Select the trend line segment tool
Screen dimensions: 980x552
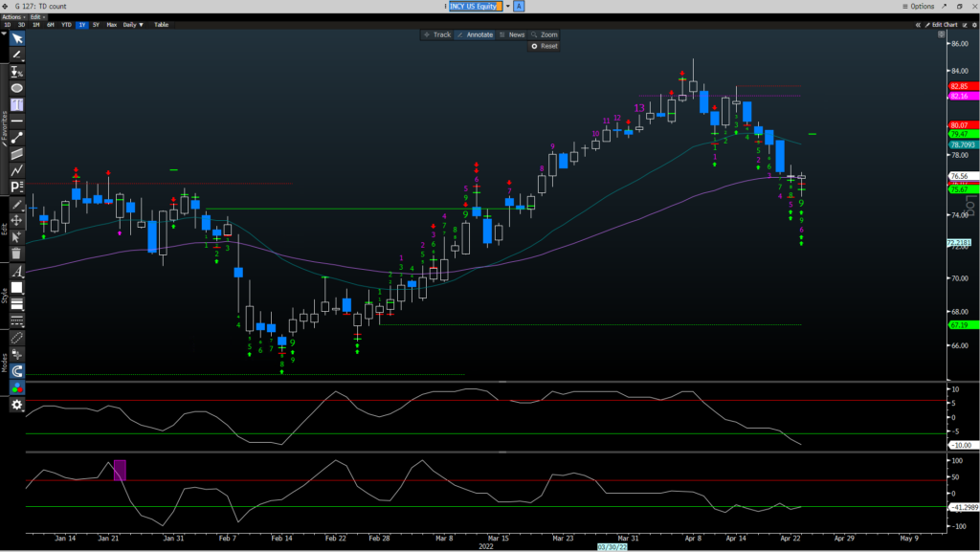coord(17,138)
